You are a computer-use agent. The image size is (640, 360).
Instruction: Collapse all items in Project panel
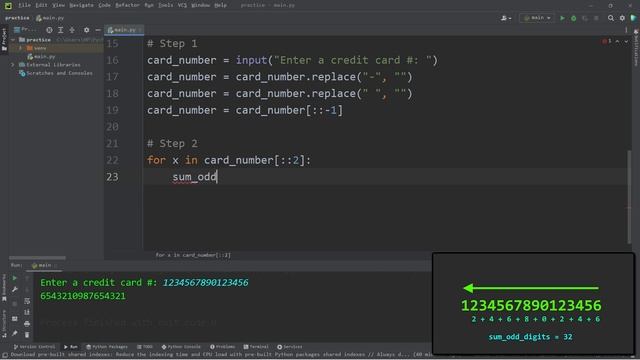(x=72, y=30)
